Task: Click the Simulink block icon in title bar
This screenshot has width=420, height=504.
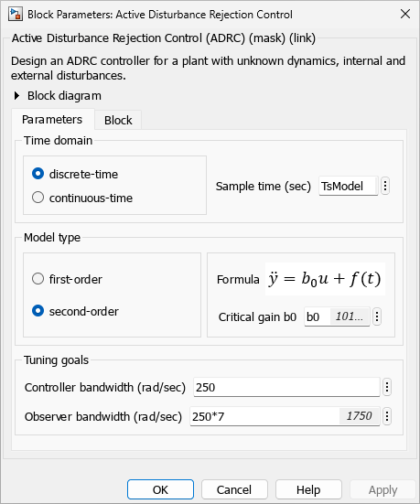Action: pos(16,15)
